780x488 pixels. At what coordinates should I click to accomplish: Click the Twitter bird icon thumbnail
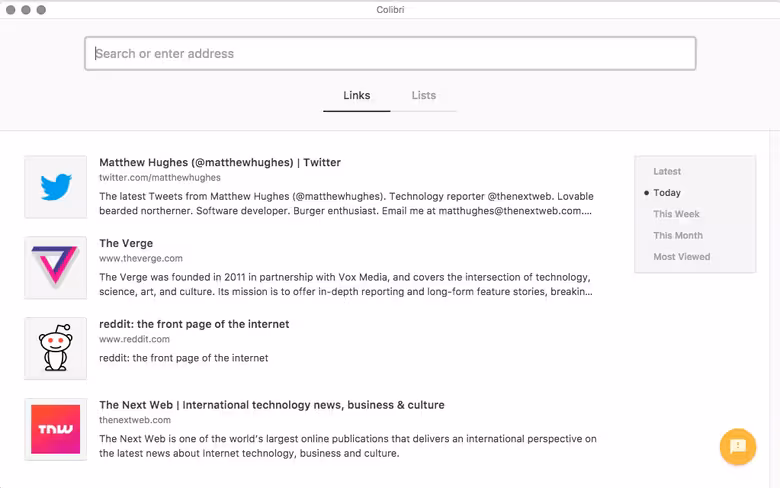[x=55, y=187]
